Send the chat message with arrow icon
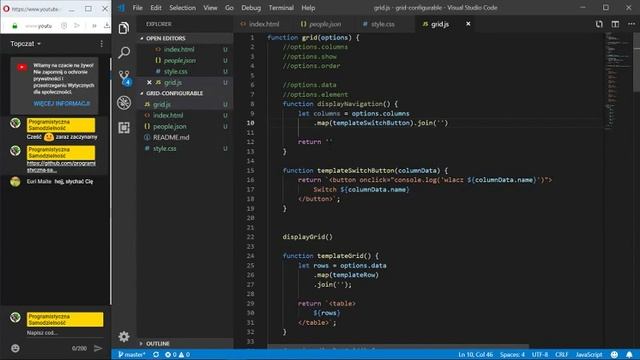 98,348
